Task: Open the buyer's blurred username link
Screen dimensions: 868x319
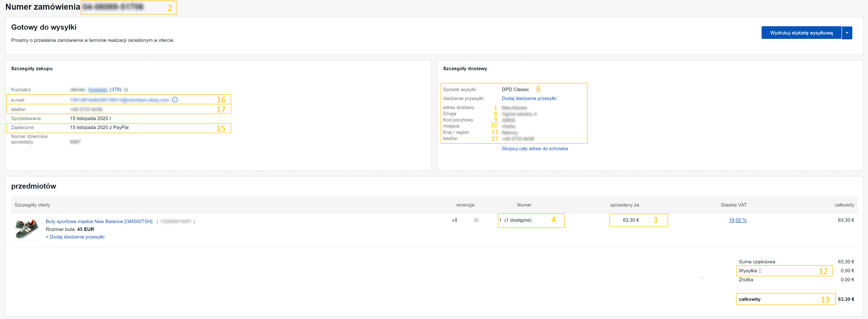Action: 98,89
